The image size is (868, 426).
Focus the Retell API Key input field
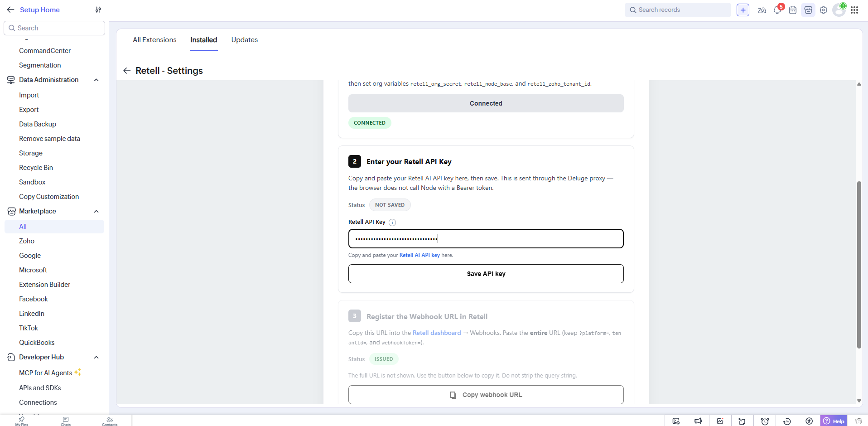tap(486, 238)
